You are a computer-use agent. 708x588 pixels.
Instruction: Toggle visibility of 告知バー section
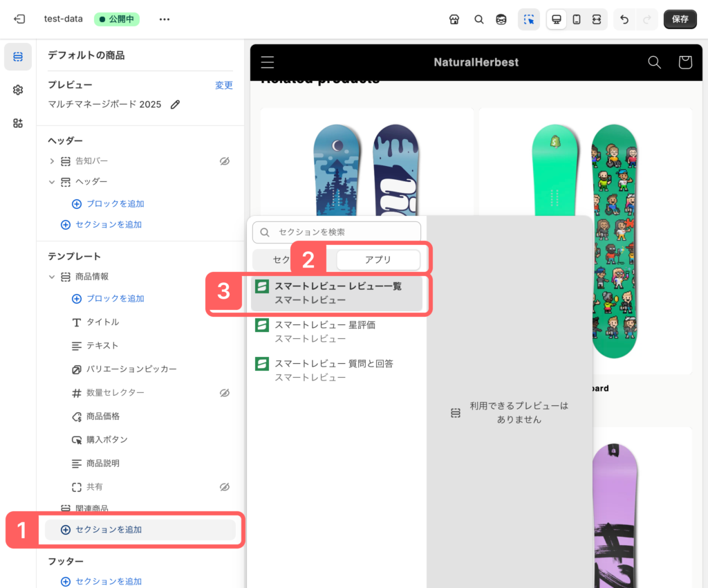[x=224, y=161]
